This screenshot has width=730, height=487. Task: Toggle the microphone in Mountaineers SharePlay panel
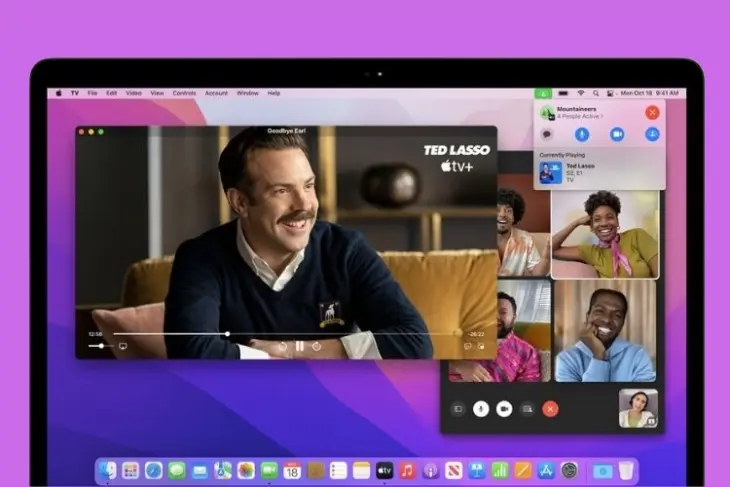(581, 134)
